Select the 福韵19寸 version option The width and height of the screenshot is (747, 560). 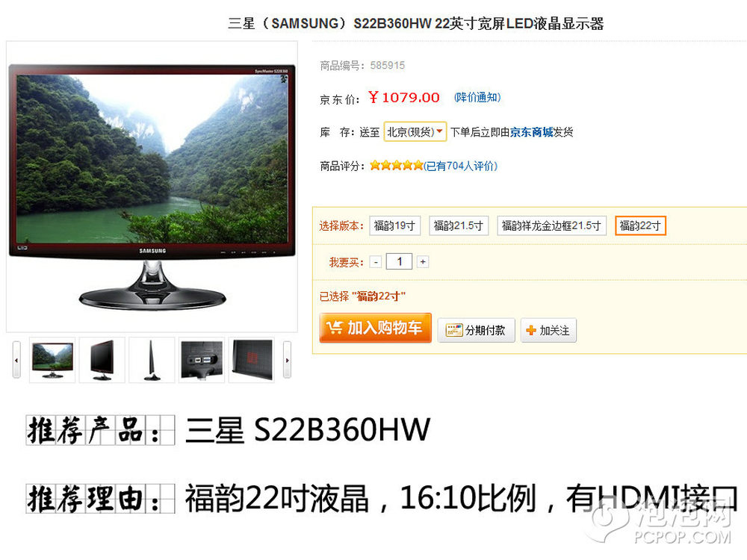tap(394, 225)
